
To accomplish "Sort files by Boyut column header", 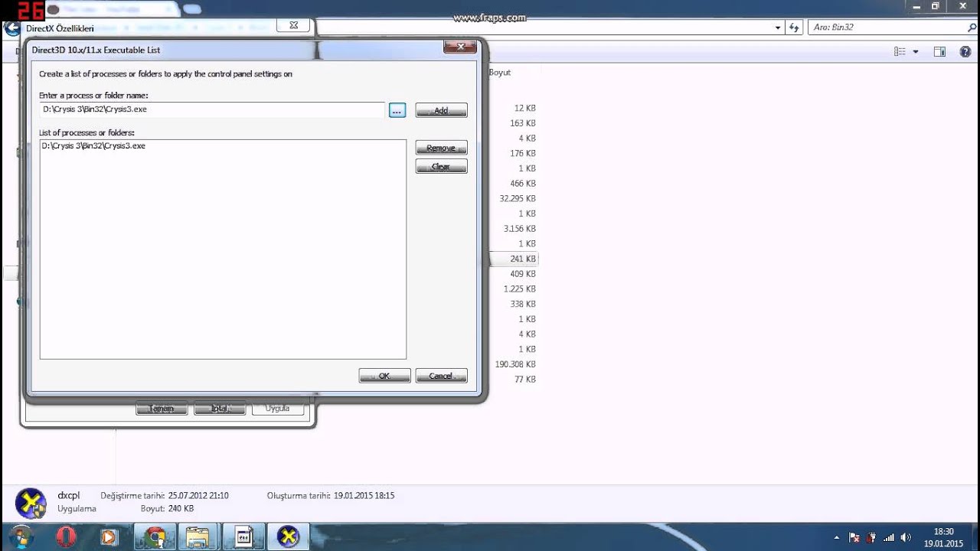I will point(500,72).
